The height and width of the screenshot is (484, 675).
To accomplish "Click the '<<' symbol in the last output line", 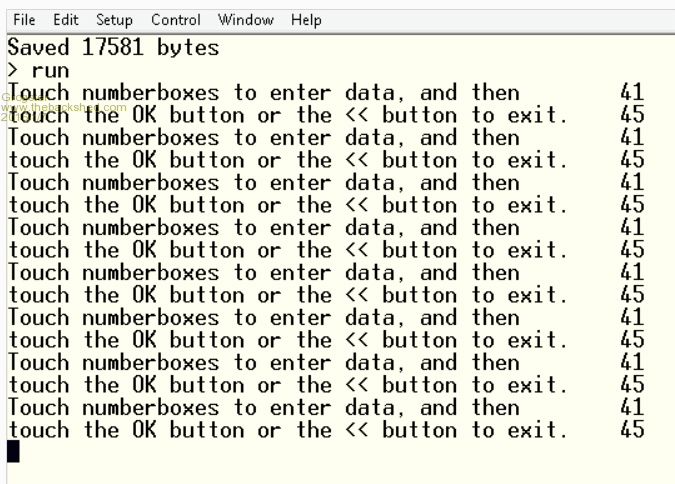I will (357, 430).
